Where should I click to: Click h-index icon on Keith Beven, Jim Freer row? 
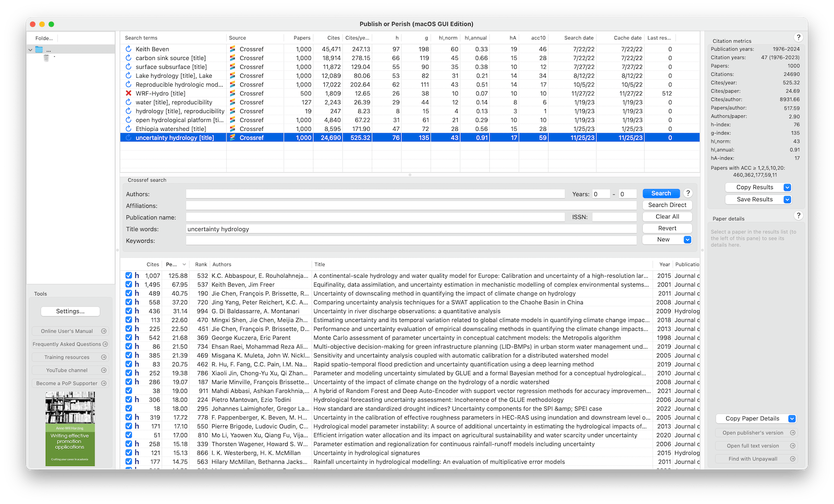tap(137, 284)
